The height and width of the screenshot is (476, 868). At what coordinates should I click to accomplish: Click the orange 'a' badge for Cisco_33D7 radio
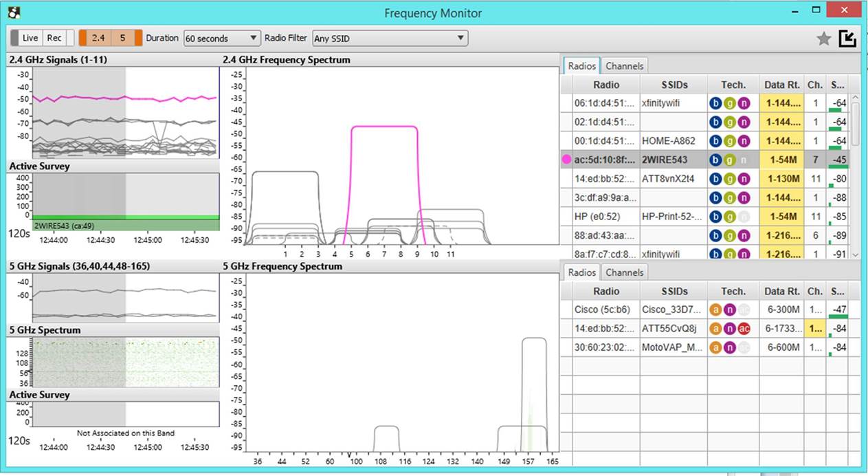point(715,309)
